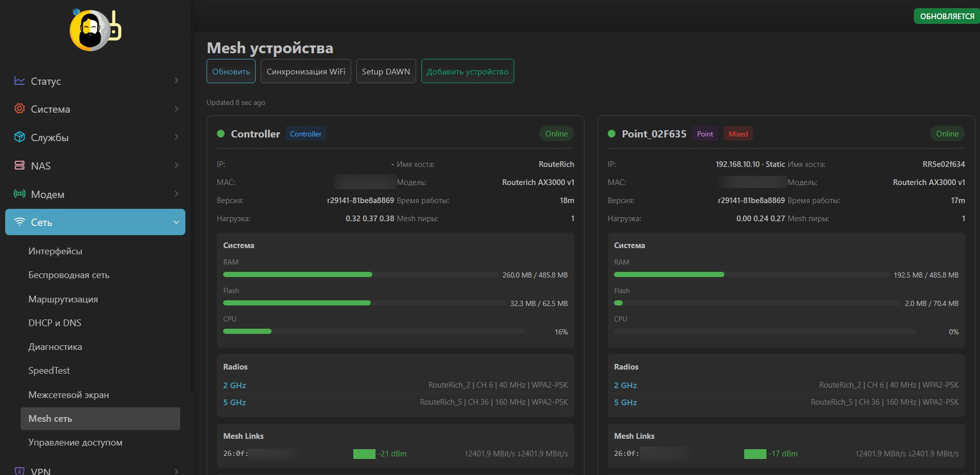This screenshot has width=980, height=475.
Task: Open DHCP и DNS submenu item
Action: pyautogui.click(x=55, y=323)
